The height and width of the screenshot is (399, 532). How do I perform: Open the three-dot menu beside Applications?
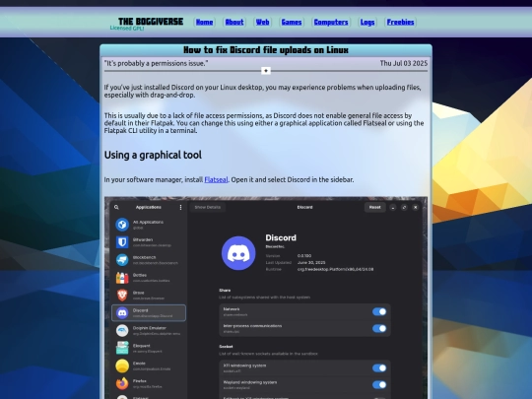[x=180, y=207]
